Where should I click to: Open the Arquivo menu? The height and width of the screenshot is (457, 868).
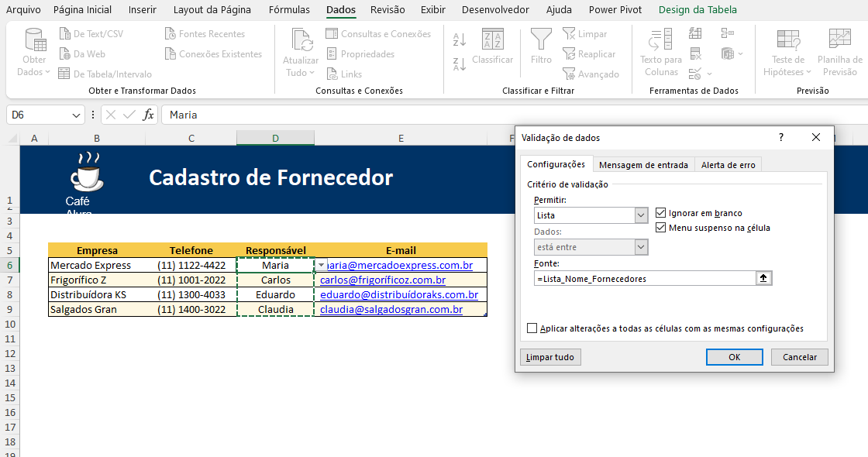[x=23, y=10]
